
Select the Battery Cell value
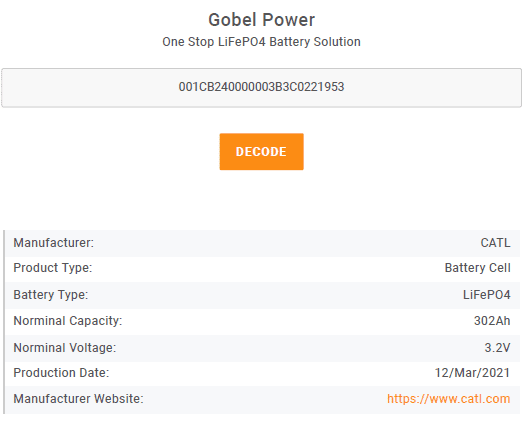tap(478, 268)
